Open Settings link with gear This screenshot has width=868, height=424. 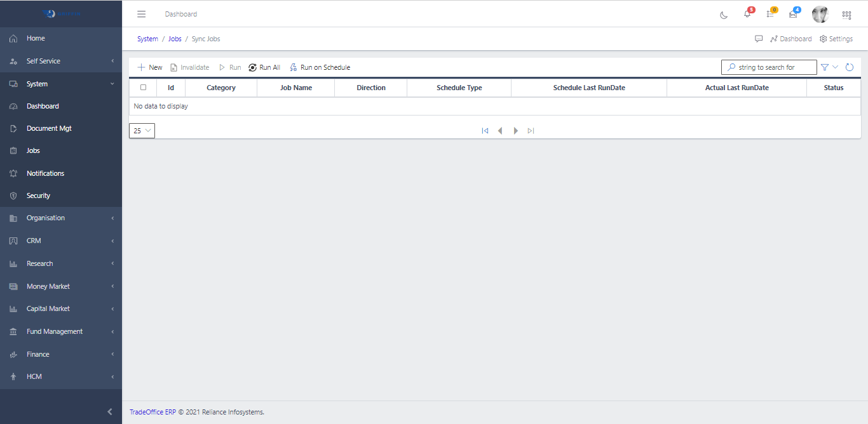(x=836, y=39)
